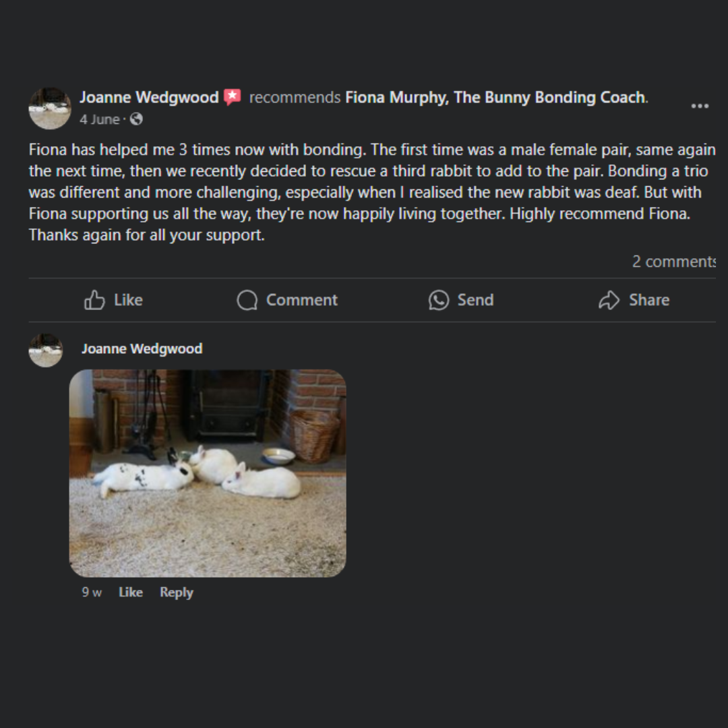The image size is (728, 728).
Task: Click the Share arrow icon
Action: click(609, 300)
